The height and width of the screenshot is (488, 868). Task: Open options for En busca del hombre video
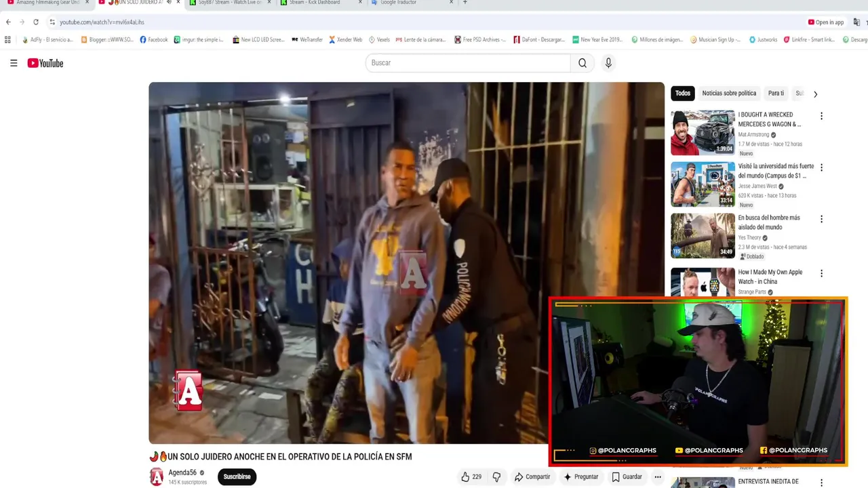point(821,219)
